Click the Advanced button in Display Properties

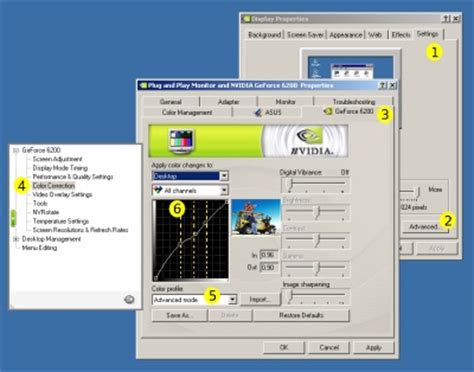(423, 227)
